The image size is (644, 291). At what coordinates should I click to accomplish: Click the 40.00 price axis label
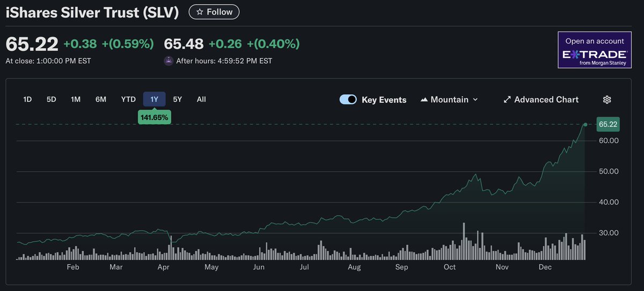[609, 202]
